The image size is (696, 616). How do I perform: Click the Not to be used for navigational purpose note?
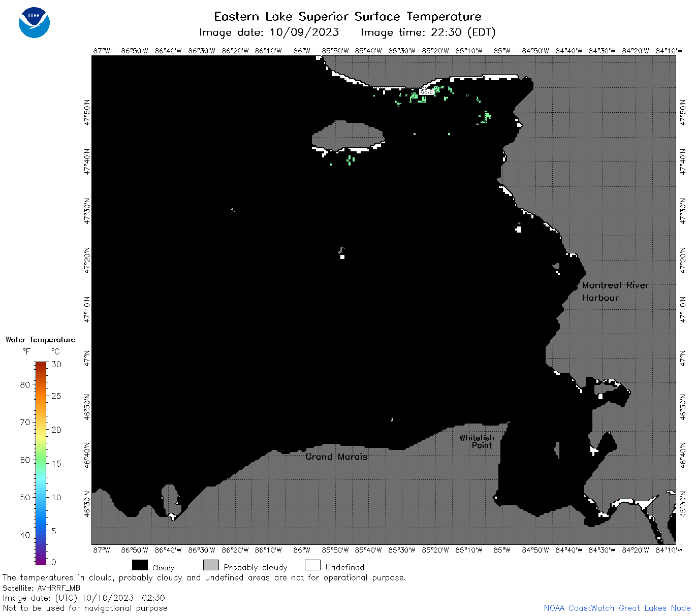(85, 608)
